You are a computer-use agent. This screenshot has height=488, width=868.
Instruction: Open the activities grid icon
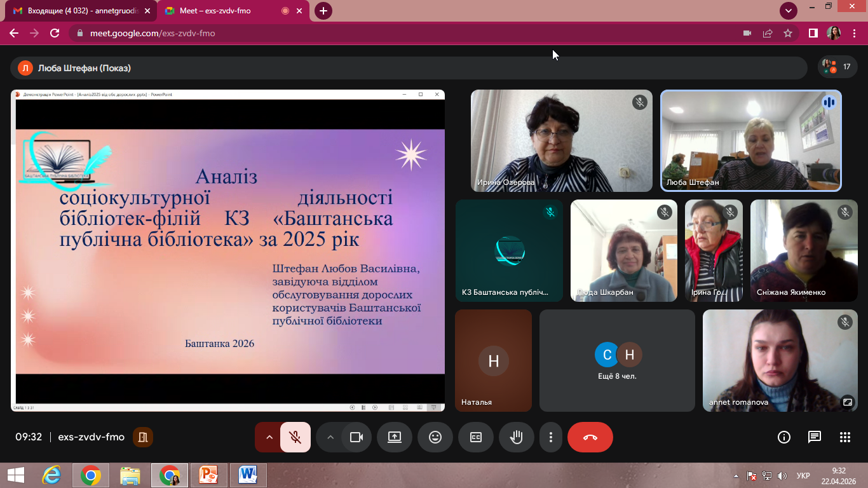tap(845, 437)
